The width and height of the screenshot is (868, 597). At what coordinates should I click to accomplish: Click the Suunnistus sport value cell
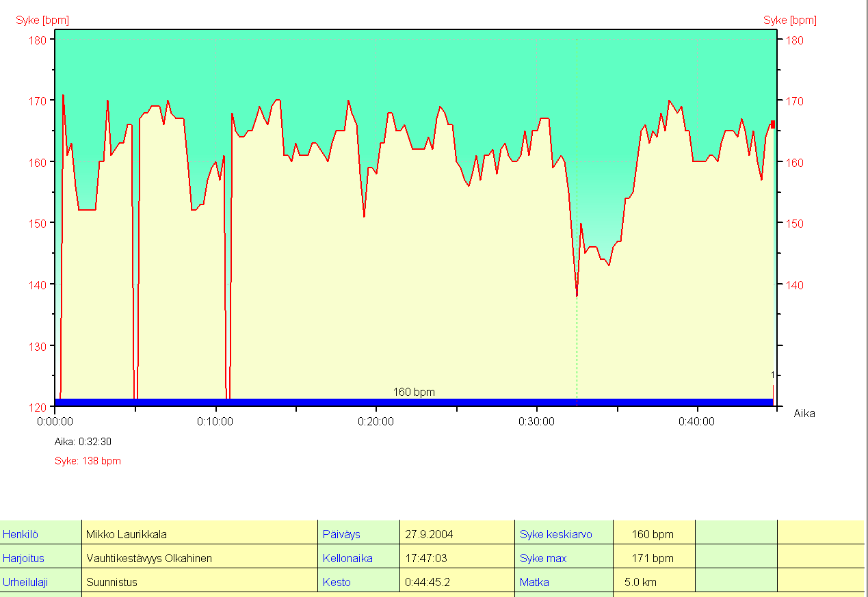(111, 582)
